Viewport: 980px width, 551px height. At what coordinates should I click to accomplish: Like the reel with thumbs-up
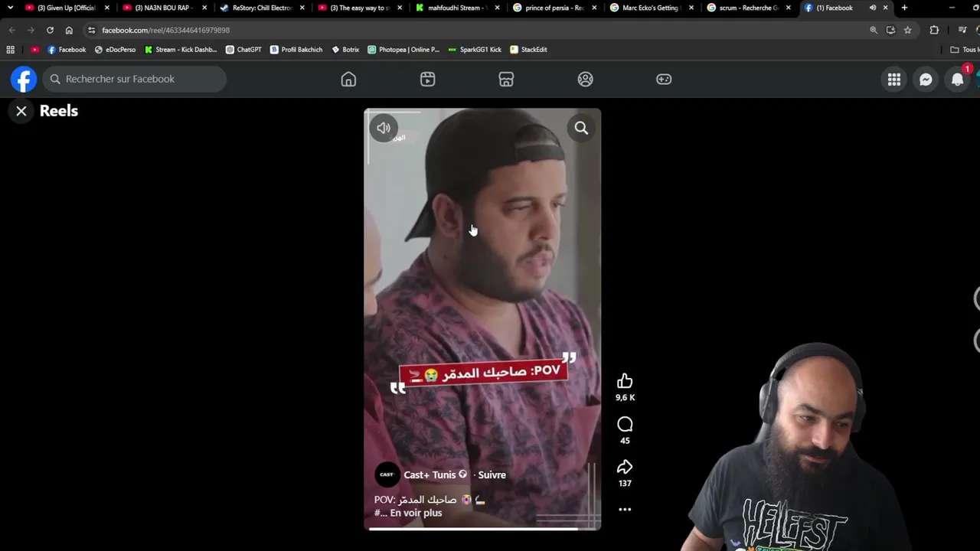625,381
